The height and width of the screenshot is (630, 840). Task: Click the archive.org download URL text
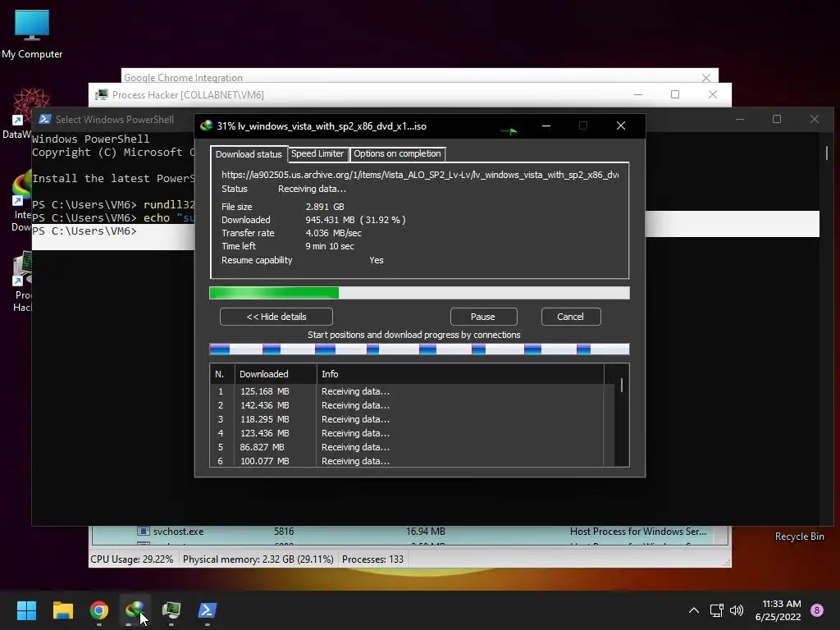(420, 175)
